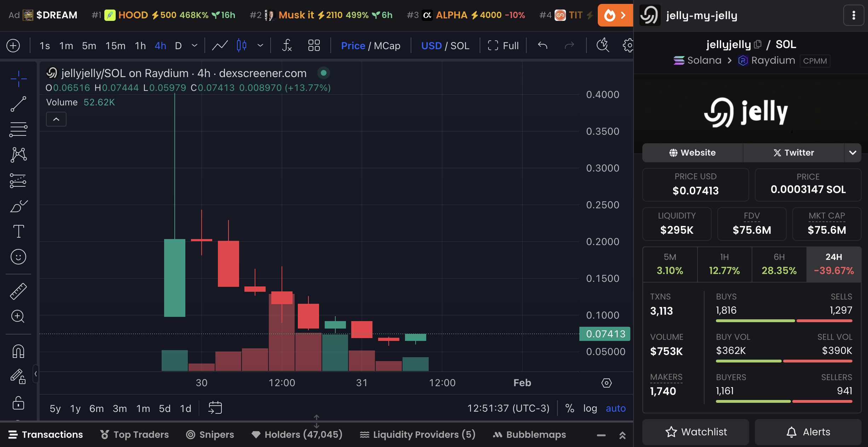The width and height of the screenshot is (868, 447).
Task: Open trending HOOD token
Action: (x=163, y=15)
